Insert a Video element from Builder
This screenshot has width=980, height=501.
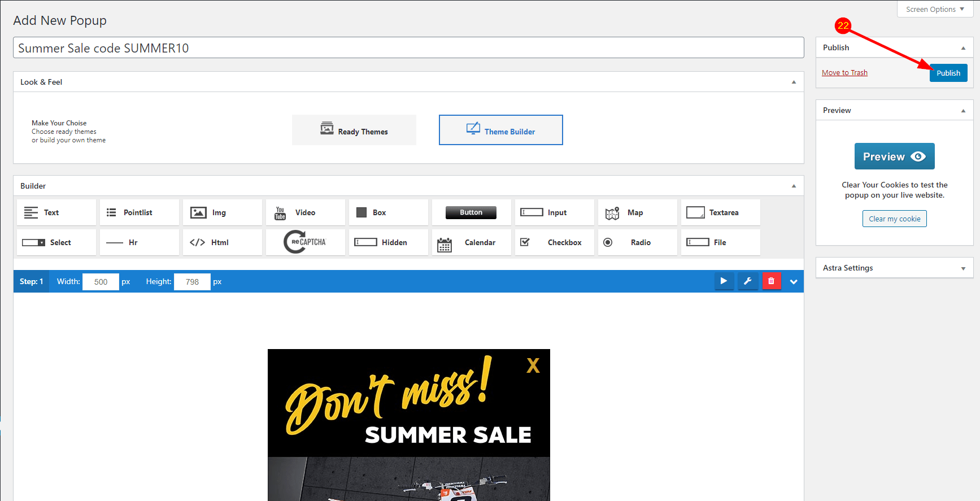coord(305,212)
